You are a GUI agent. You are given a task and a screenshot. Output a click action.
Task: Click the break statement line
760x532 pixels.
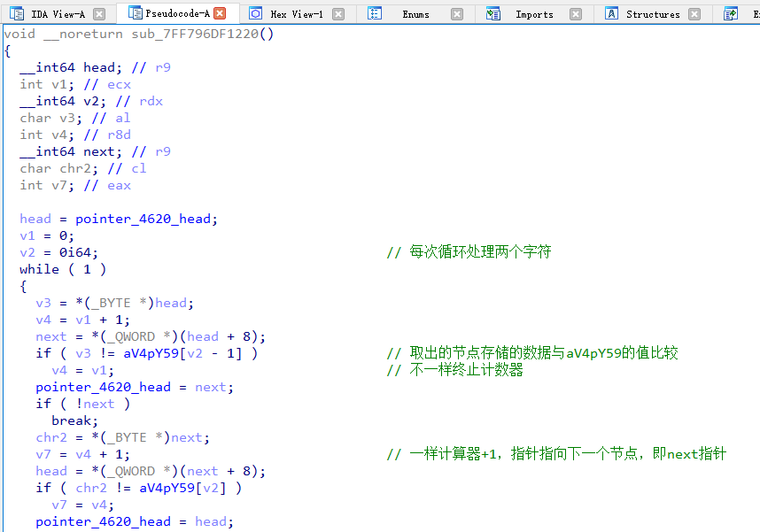click(x=74, y=420)
